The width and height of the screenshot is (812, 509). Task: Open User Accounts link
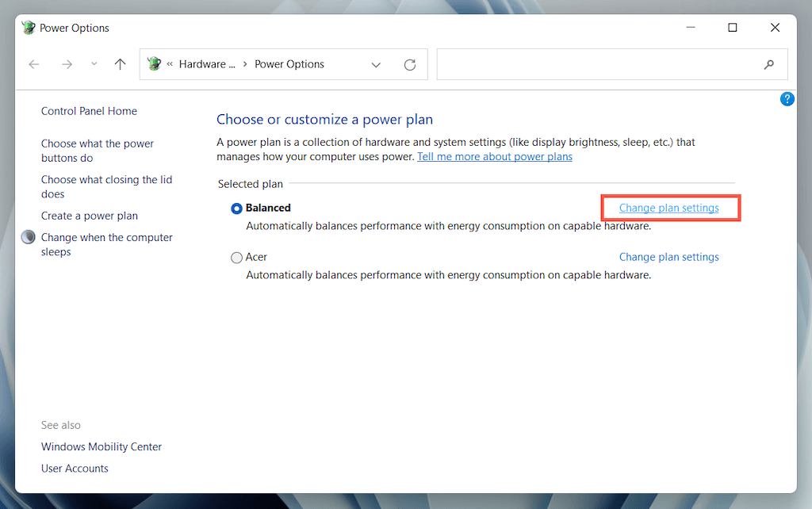click(x=75, y=468)
